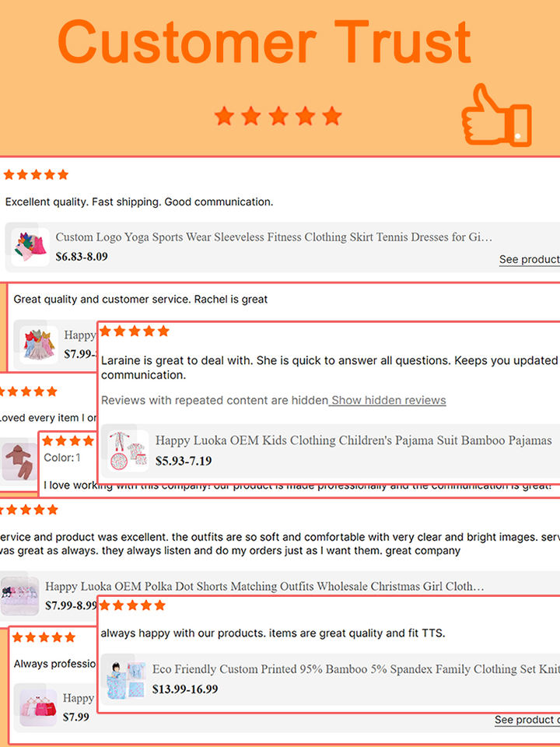560x747 pixels.
Task: Click the stars above the "always happy" review
Action: (132, 605)
